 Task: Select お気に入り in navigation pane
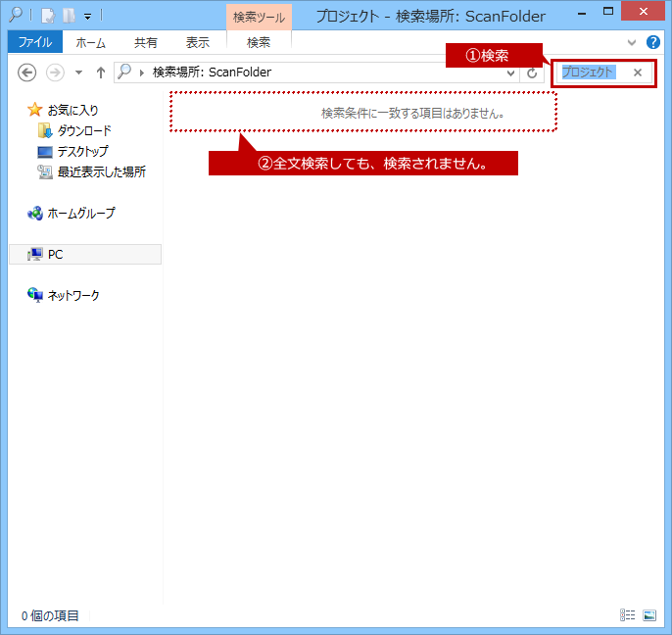click(x=72, y=110)
